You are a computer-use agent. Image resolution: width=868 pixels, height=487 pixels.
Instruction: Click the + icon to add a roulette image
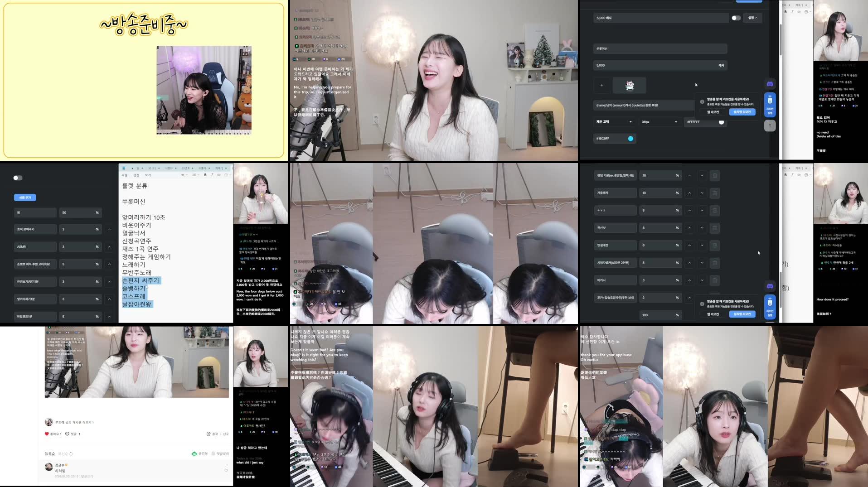click(602, 85)
